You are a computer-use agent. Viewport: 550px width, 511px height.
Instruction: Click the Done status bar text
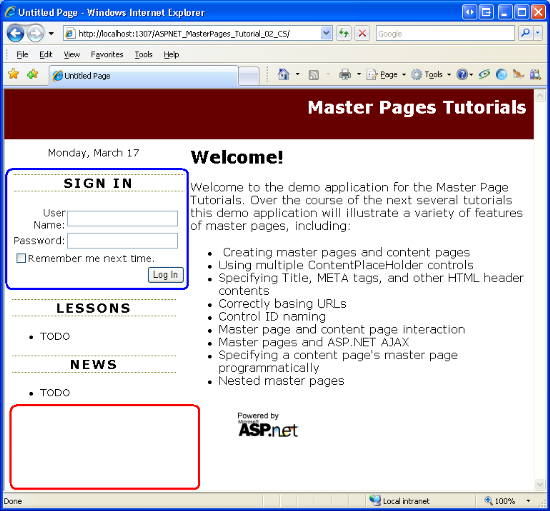coord(13,501)
